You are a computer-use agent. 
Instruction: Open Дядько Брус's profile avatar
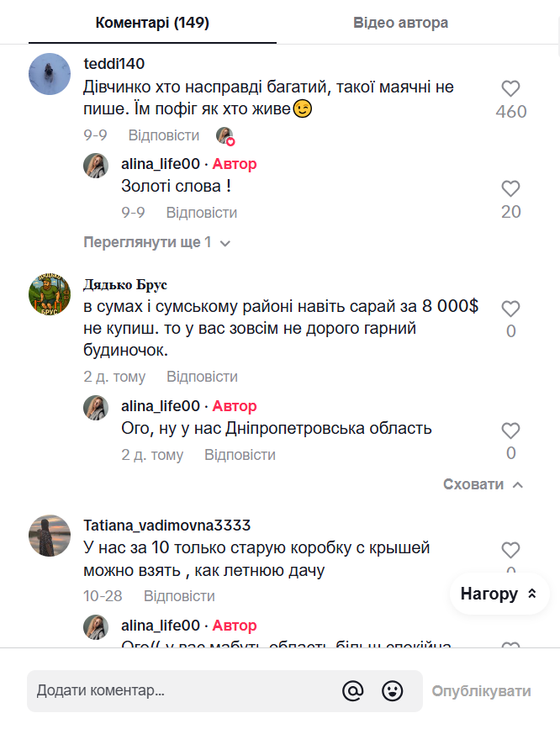click(50, 294)
